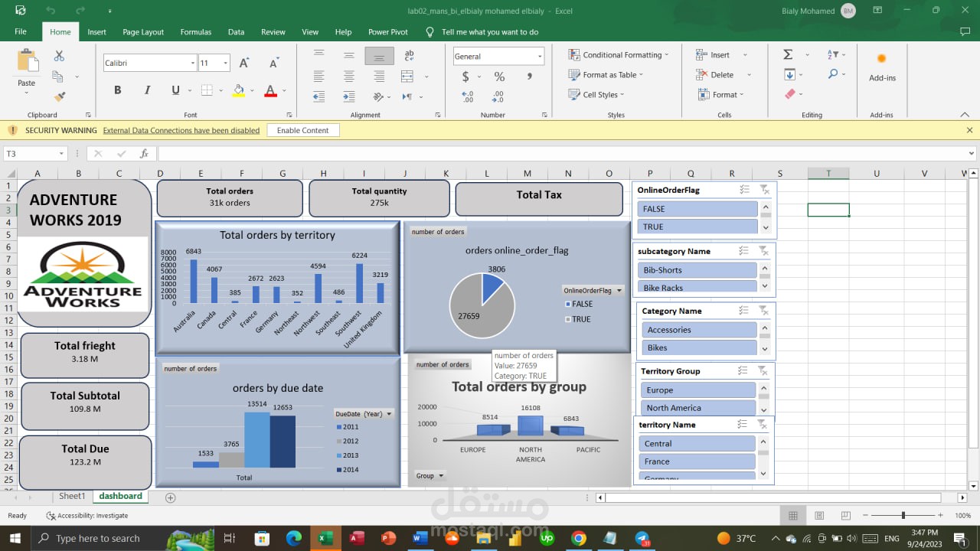Switch to the Sheet1 worksheet tab

[73, 496]
